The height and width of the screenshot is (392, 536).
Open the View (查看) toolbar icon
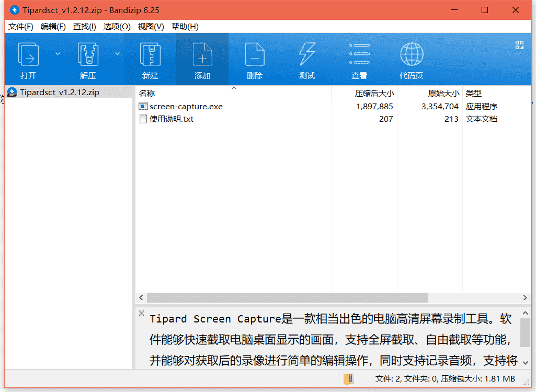(x=359, y=54)
